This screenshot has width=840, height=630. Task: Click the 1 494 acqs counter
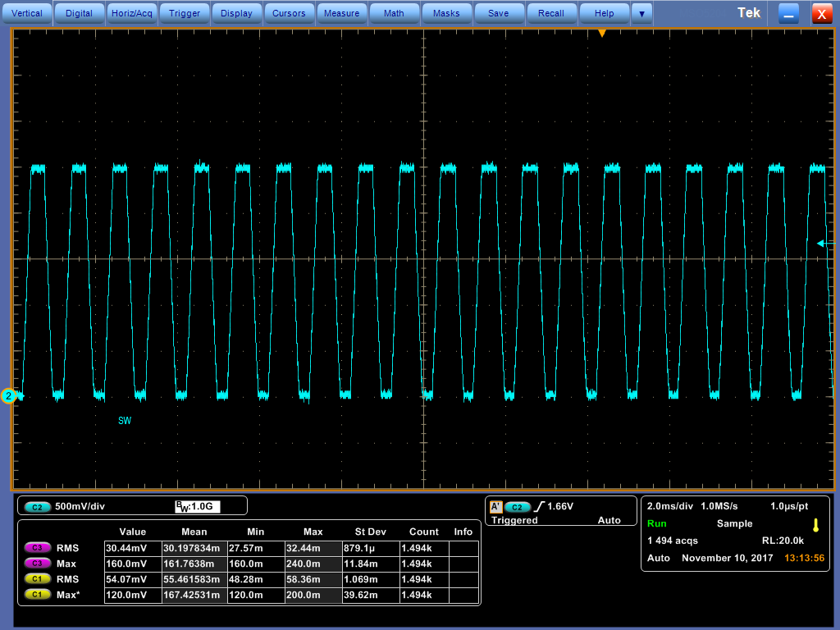click(673, 541)
